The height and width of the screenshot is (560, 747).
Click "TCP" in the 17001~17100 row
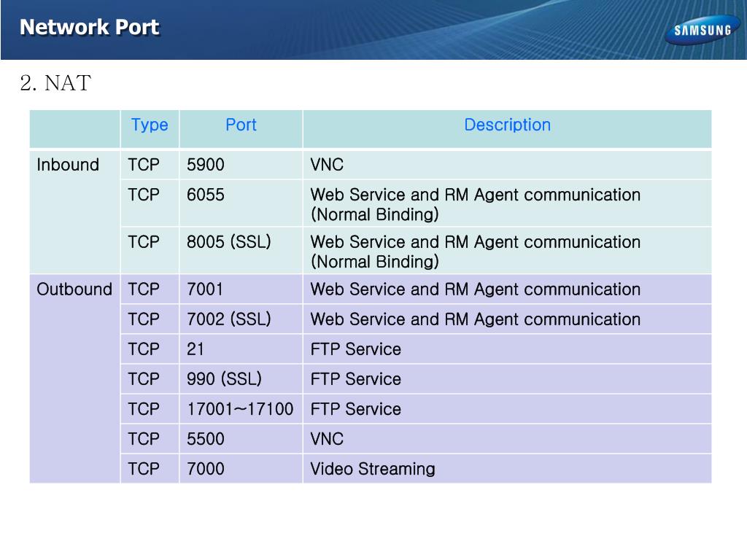(x=144, y=409)
